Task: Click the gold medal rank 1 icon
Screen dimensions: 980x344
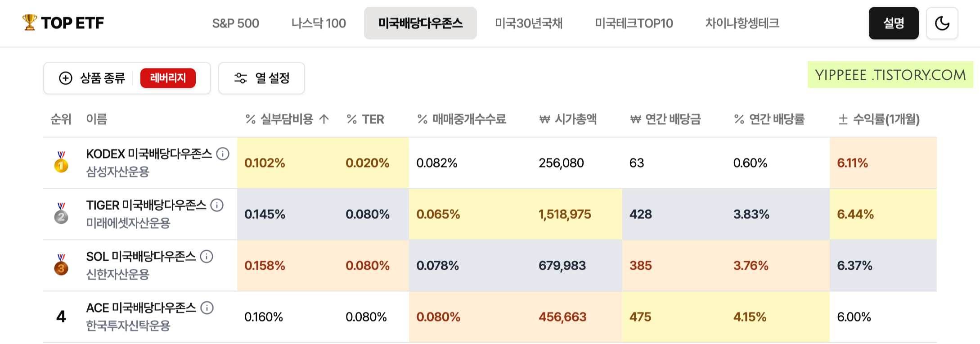Action: (x=61, y=162)
